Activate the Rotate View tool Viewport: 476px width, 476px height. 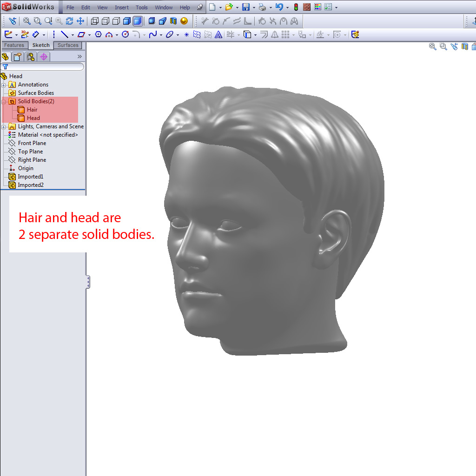69,21
